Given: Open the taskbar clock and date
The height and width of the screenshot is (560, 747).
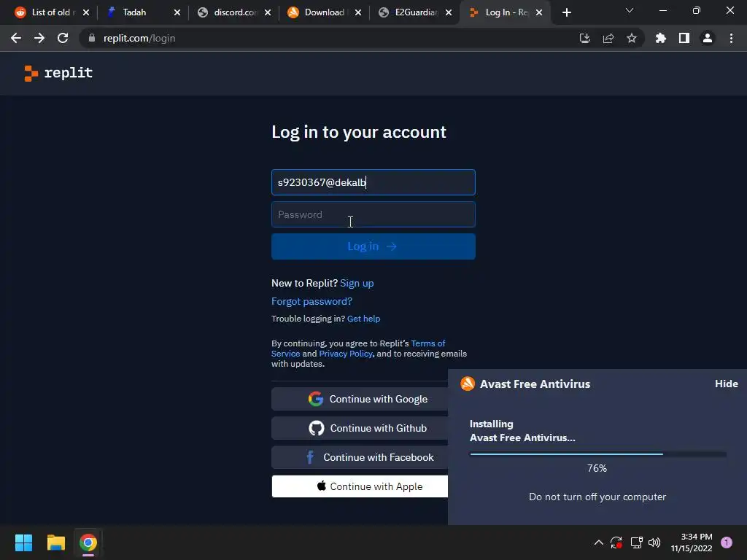Looking at the screenshot, I should coord(692,542).
